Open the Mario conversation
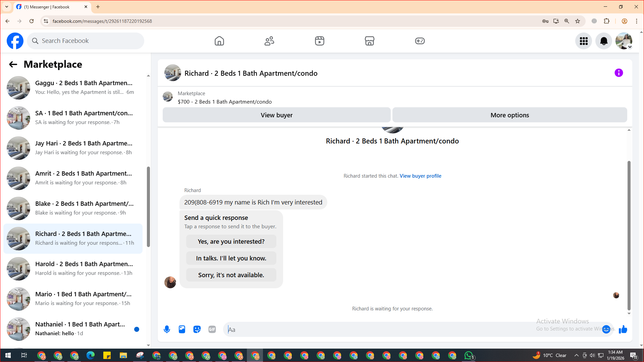The height and width of the screenshot is (362, 644). (x=73, y=299)
